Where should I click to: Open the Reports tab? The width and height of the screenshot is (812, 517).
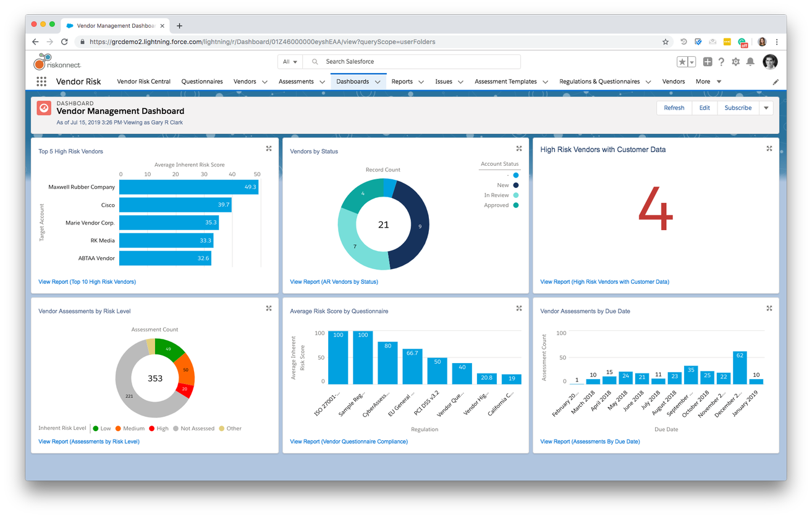402,82
